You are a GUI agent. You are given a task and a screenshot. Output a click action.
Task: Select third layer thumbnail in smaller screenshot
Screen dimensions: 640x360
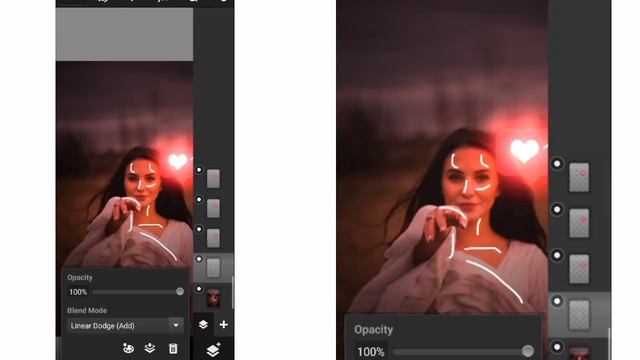(x=213, y=238)
